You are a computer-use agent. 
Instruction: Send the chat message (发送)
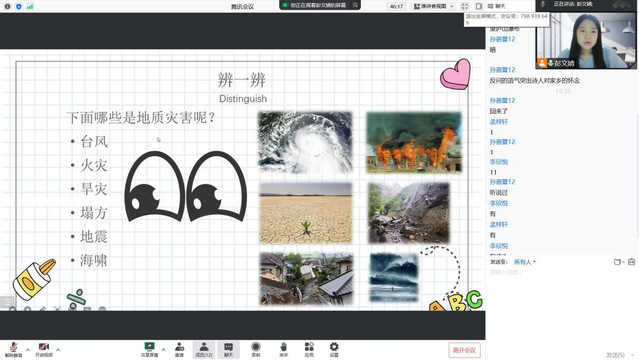click(x=615, y=355)
